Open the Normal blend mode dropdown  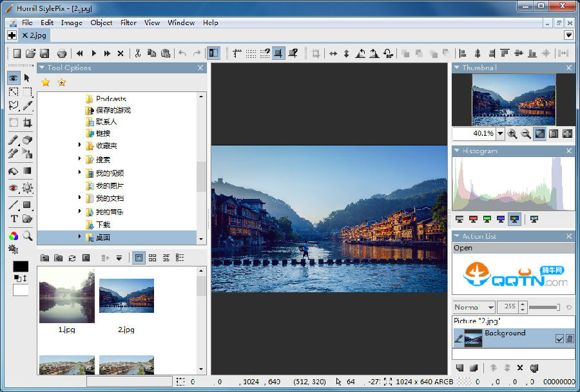tap(489, 308)
